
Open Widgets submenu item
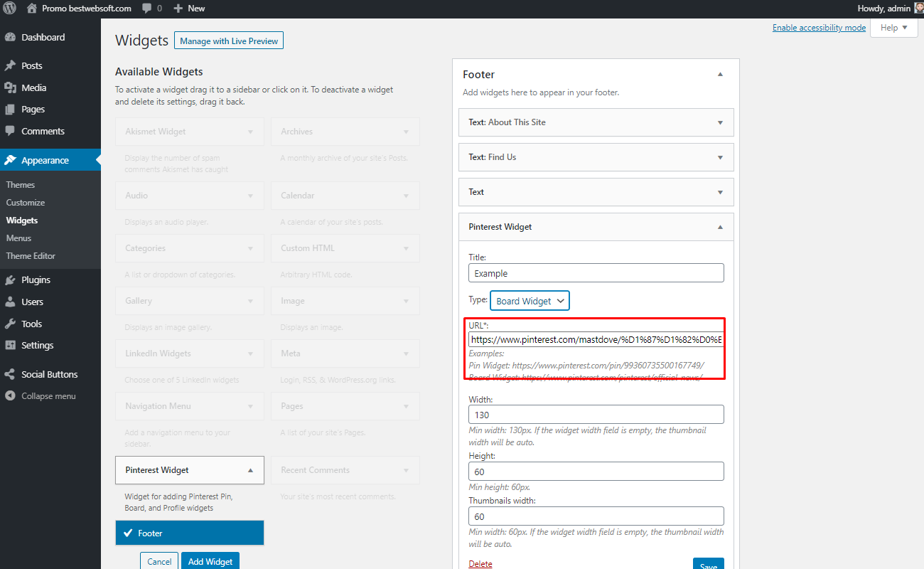22,220
